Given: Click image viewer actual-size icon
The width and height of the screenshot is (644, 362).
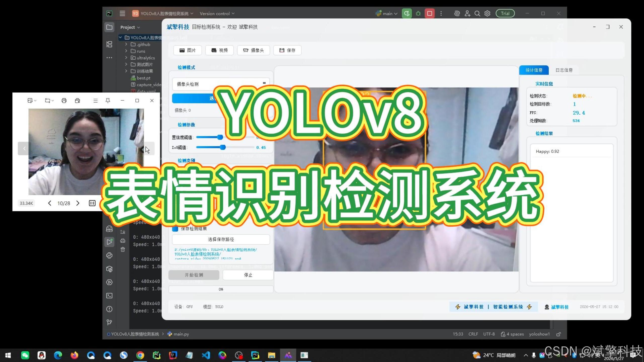Looking at the screenshot, I should pyautogui.click(x=92, y=203).
